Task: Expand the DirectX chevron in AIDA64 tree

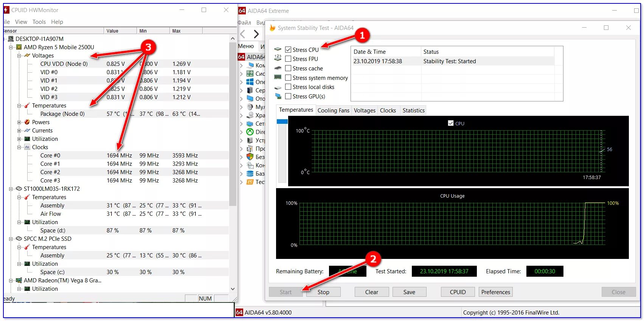Action: coord(241,132)
